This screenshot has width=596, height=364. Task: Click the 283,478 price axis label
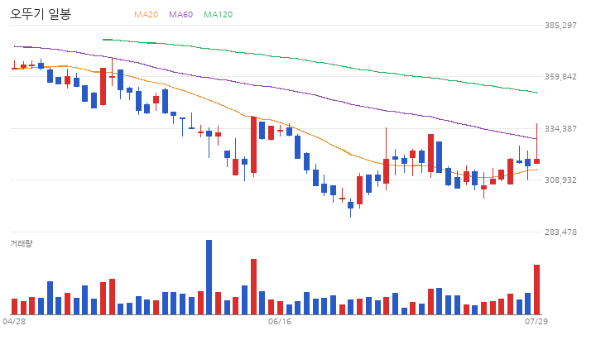(560, 232)
